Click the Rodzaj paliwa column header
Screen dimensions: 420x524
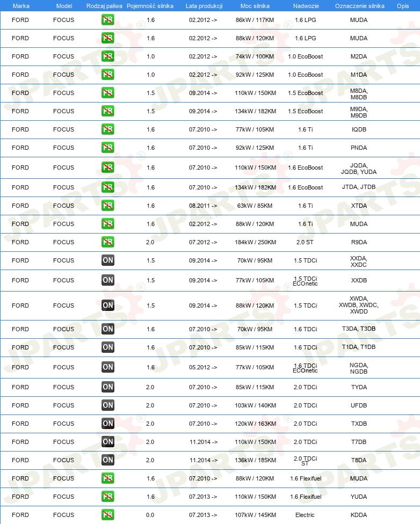104,6
